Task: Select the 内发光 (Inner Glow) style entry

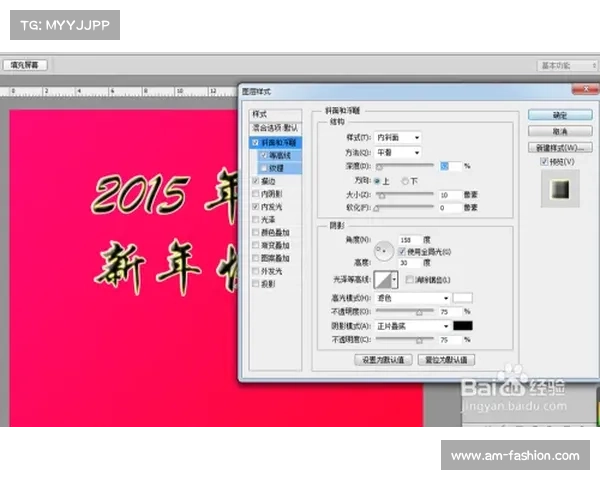Action: pos(272,205)
